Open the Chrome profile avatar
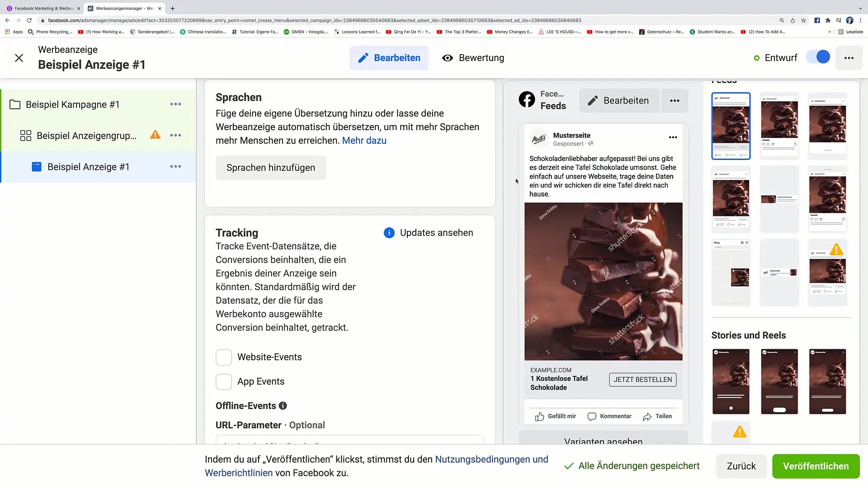868x488 pixels. [849, 20]
